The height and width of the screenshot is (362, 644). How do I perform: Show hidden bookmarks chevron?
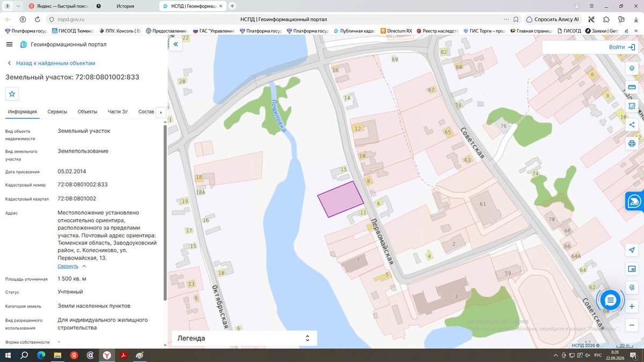click(636, 31)
